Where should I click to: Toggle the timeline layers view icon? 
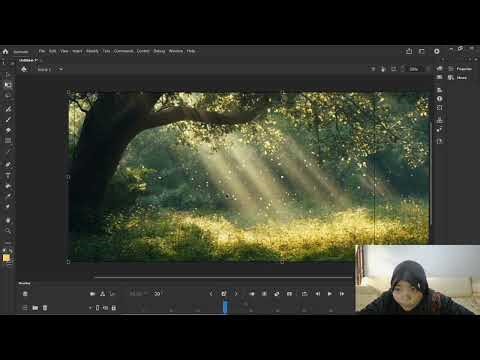pyautogui.click(x=25, y=294)
